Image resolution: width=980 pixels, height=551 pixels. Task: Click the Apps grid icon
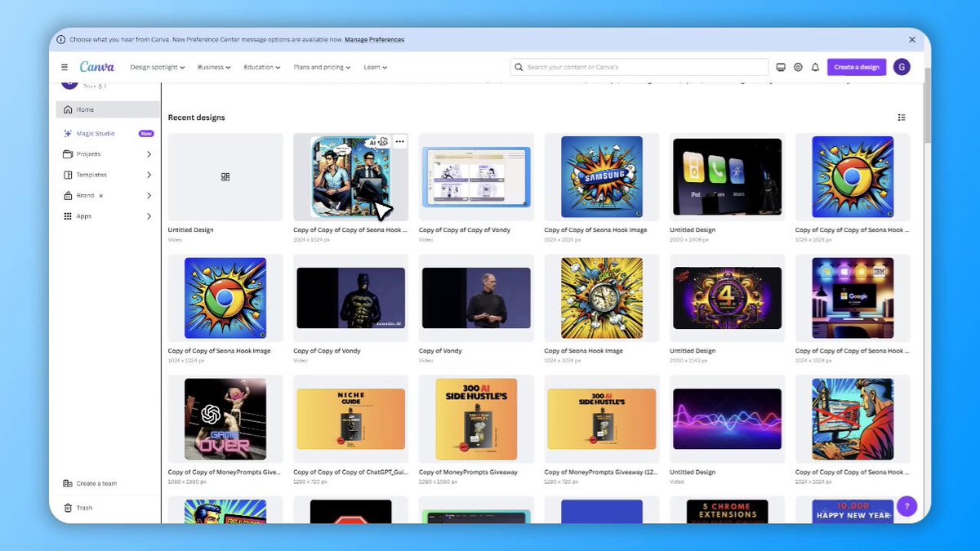(69, 216)
